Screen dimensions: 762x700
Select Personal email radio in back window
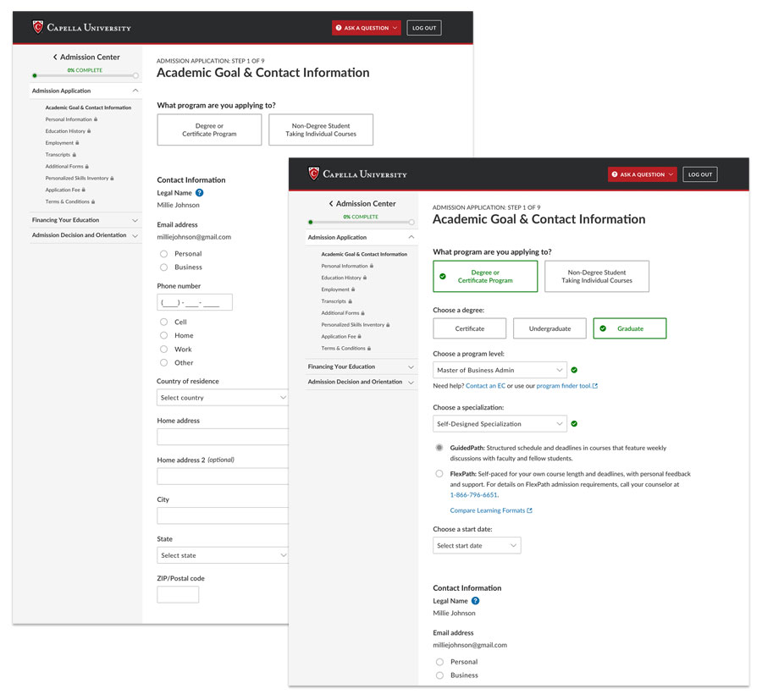[163, 254]
